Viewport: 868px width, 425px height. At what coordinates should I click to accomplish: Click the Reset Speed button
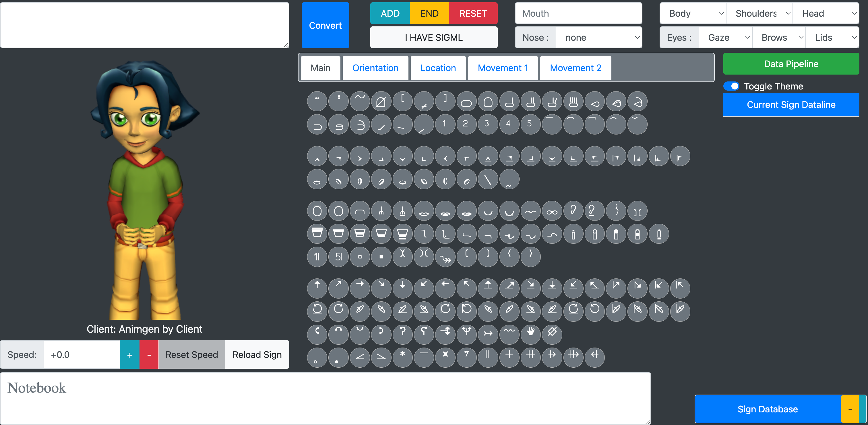coord(192,355)
